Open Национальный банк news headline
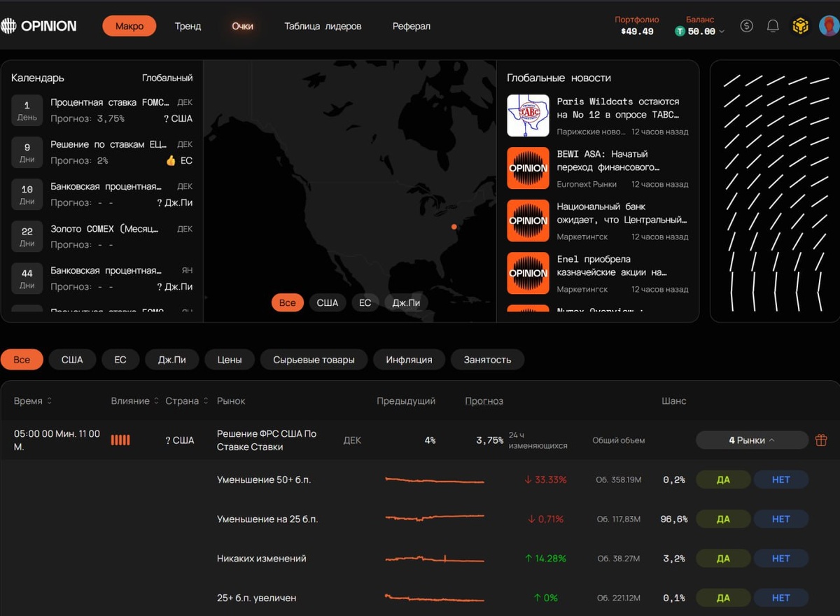The image size is (840, 616). [622, 213]
